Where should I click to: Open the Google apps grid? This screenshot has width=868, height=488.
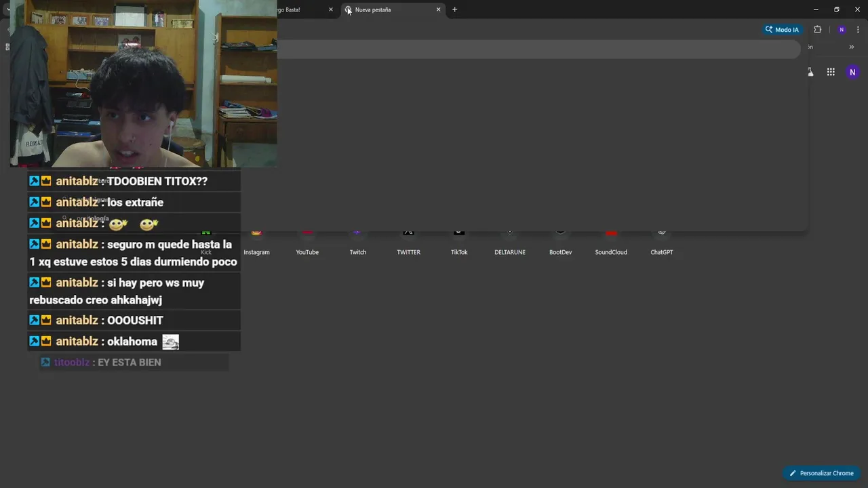pyautogui.click(x=831, y=72)
